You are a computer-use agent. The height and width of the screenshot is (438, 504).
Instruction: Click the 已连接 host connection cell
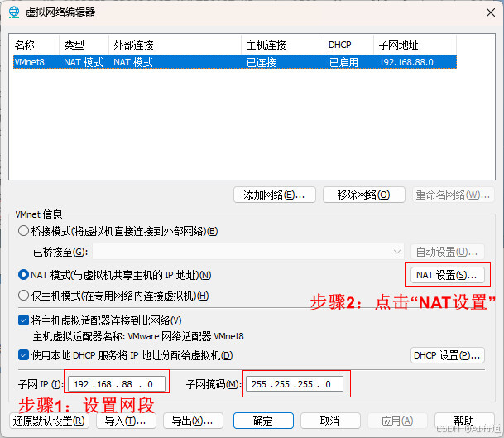(x=261, y=62)
